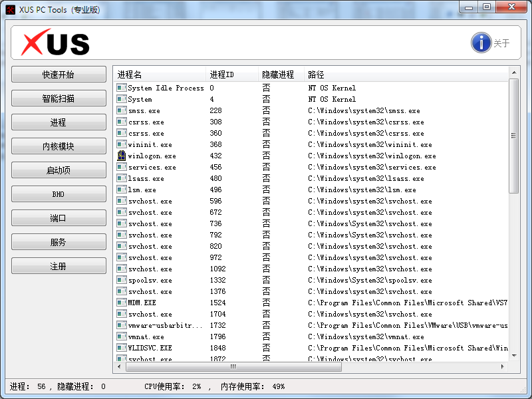Start 智能扫描 smart scan

click(x=59, y=98)
